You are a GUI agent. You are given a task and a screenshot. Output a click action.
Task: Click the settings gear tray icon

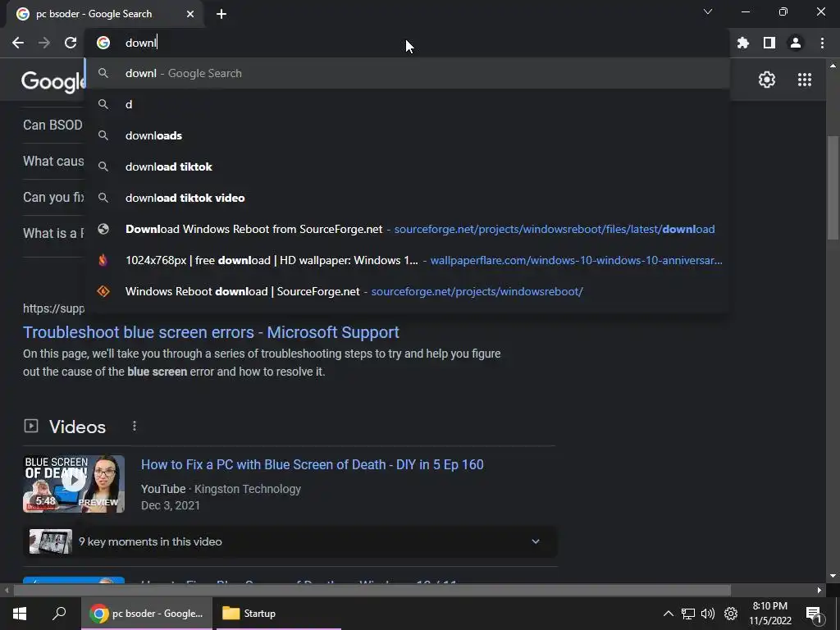tap(731, 614)
